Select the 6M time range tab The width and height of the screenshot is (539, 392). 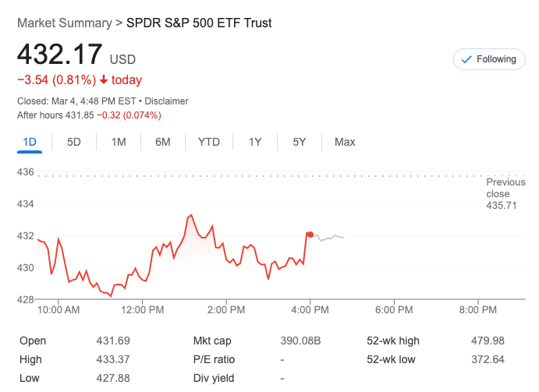coord(163,142)
